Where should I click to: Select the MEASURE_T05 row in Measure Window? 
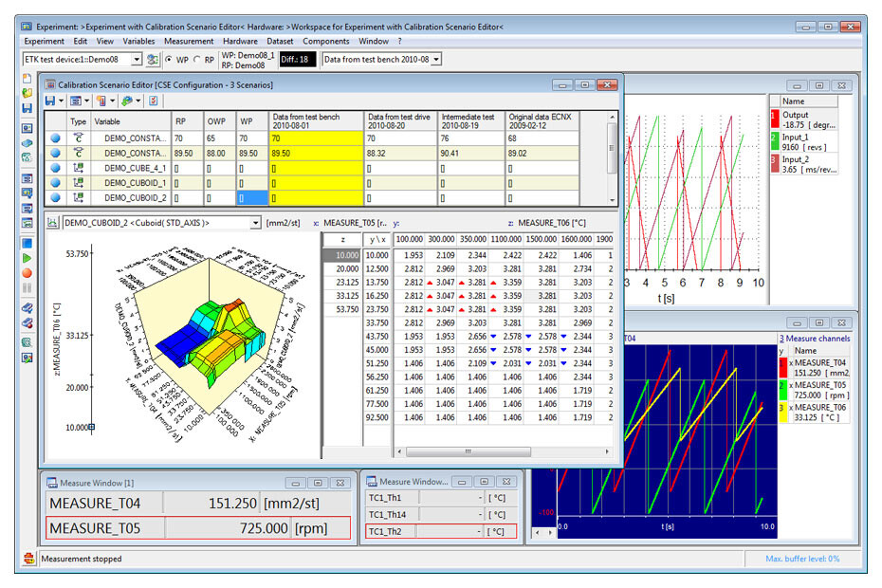(x=198, y=528)
